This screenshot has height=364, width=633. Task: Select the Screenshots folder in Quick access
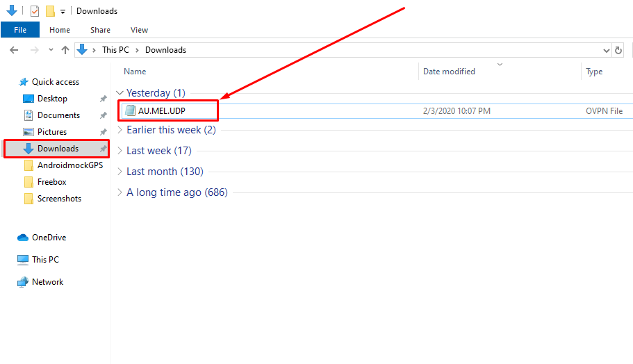[59, 199]
